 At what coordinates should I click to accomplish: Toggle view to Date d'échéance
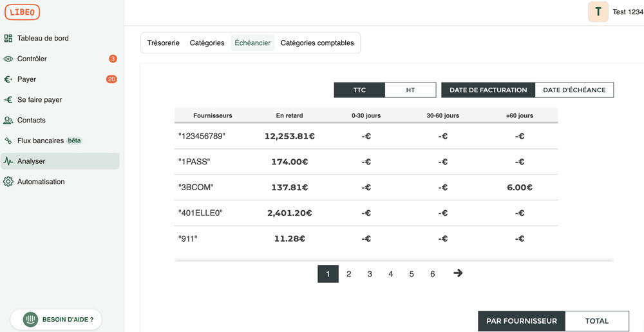574,90
